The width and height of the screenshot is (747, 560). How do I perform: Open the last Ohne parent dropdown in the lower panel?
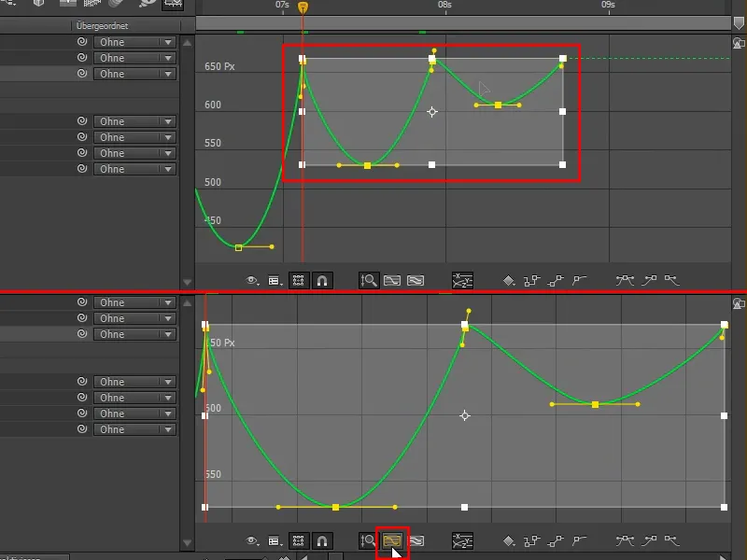coord(134,429)
